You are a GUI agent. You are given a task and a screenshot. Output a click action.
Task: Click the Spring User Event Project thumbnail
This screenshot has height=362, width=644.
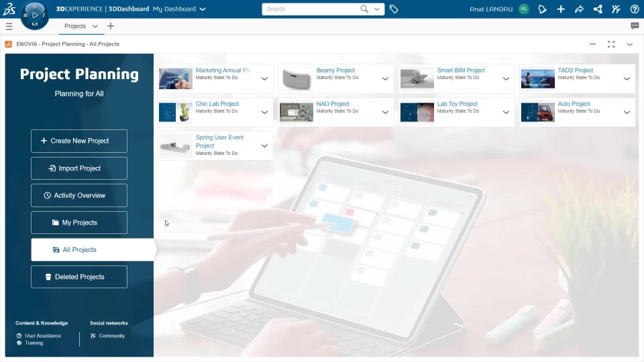pyautogui.click(x=175, y=145)
